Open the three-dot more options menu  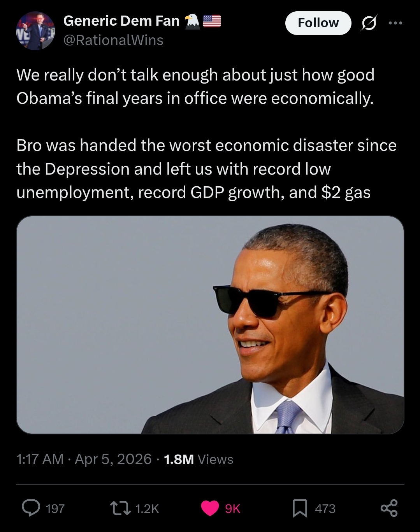tap(395, 23)
